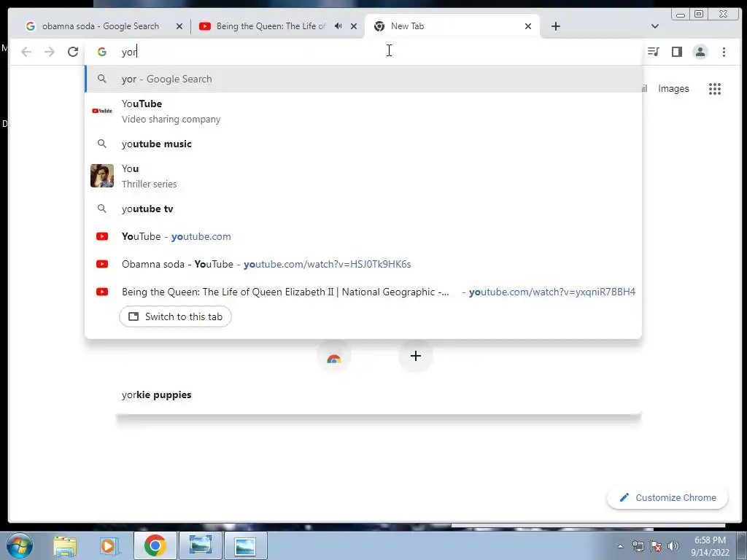Click the YouTube logo icon beside Video sharing company
The image size is (747, 560).
tap(102, 111)
